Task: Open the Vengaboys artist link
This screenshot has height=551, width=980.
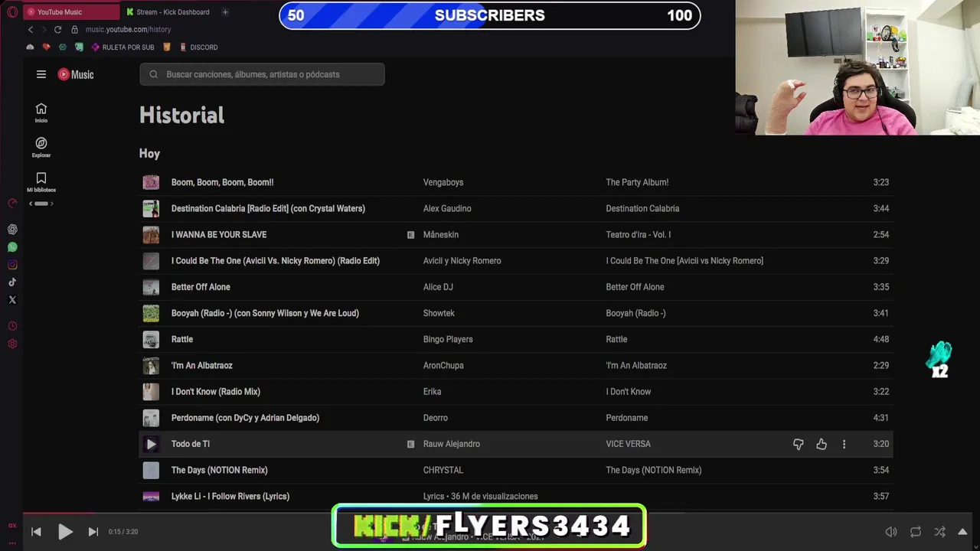Action: pos(443,182)
